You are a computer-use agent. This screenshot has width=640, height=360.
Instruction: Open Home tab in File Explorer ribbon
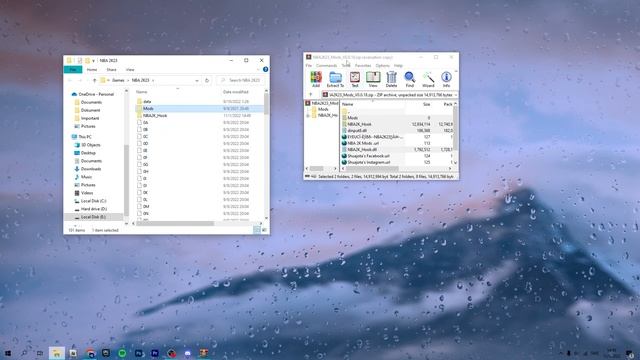pos(92,70)
